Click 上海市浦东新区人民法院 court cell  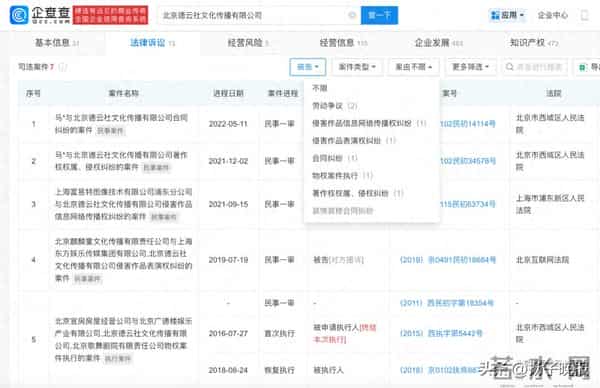[x=550, y=204]
